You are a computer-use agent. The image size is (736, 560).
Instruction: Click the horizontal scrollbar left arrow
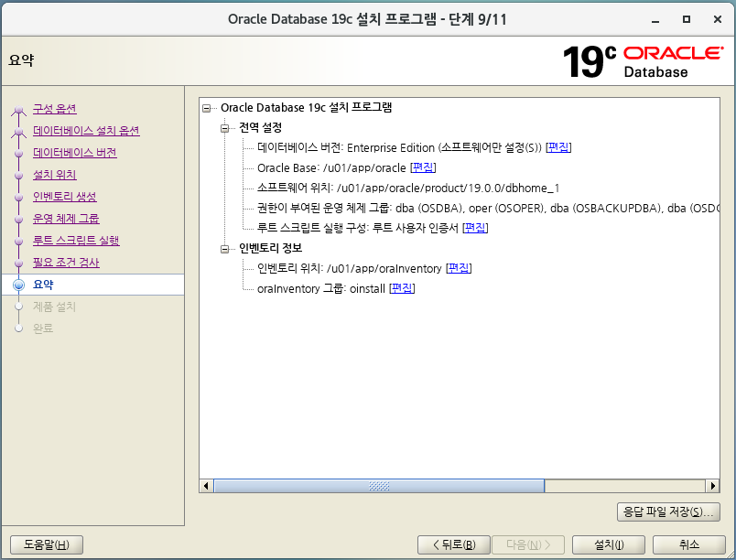tap(206, 486)
